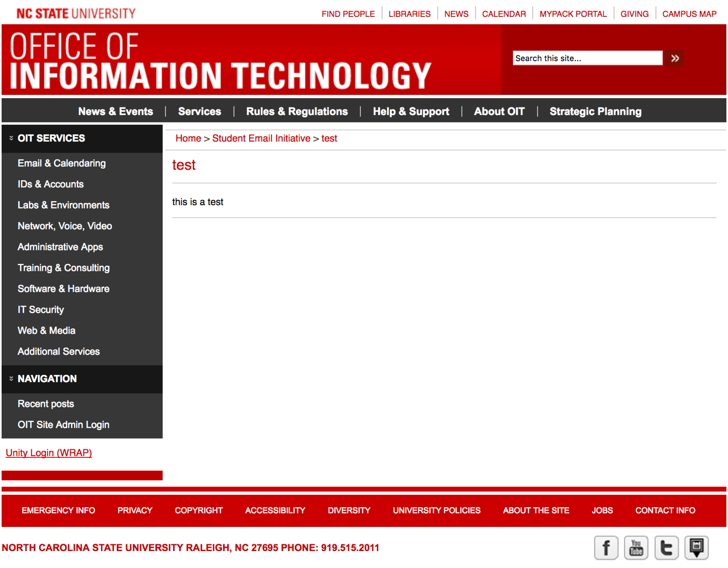728x568 pixels.
Task: Open Emergency Info footer link
Action: (x=59, y=510)
